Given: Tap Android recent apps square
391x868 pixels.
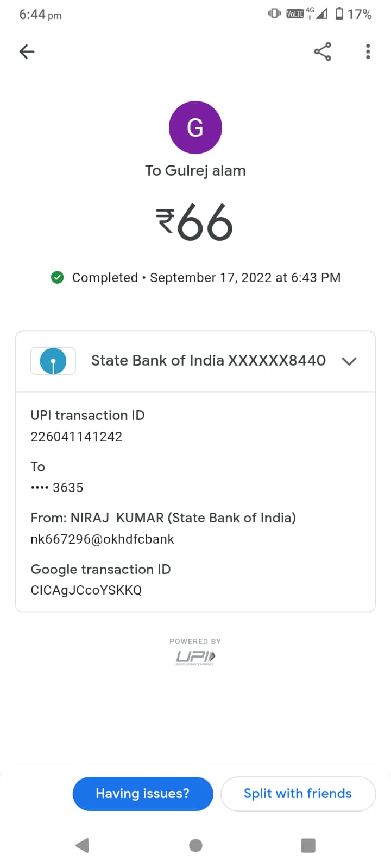Looking at the screenshot, I should click(308, 845).
